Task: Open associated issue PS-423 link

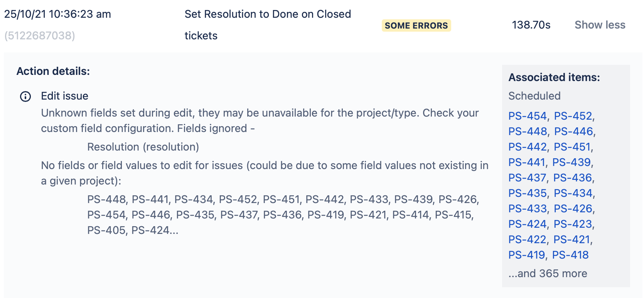Action: tap(573, 224)
